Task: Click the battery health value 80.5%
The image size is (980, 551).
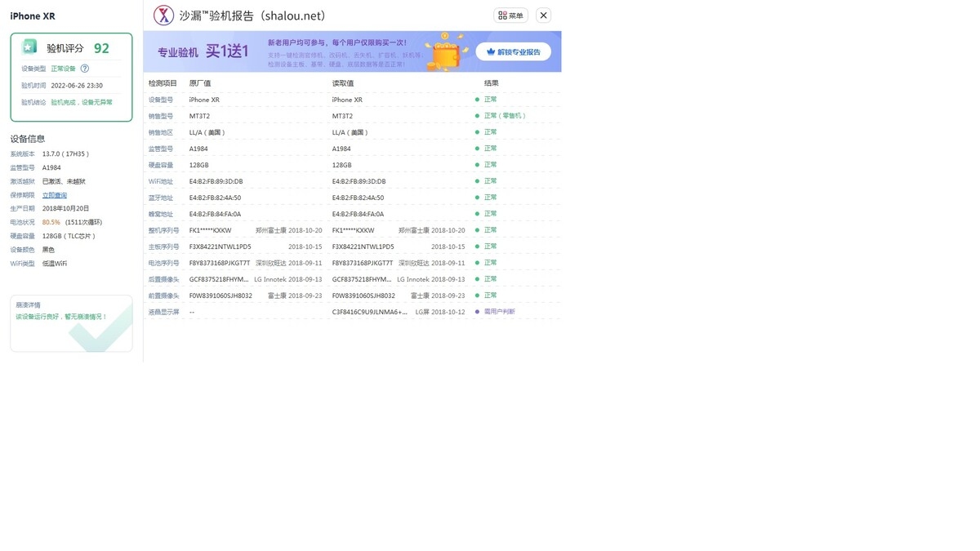Action: [x=51, y=222]
